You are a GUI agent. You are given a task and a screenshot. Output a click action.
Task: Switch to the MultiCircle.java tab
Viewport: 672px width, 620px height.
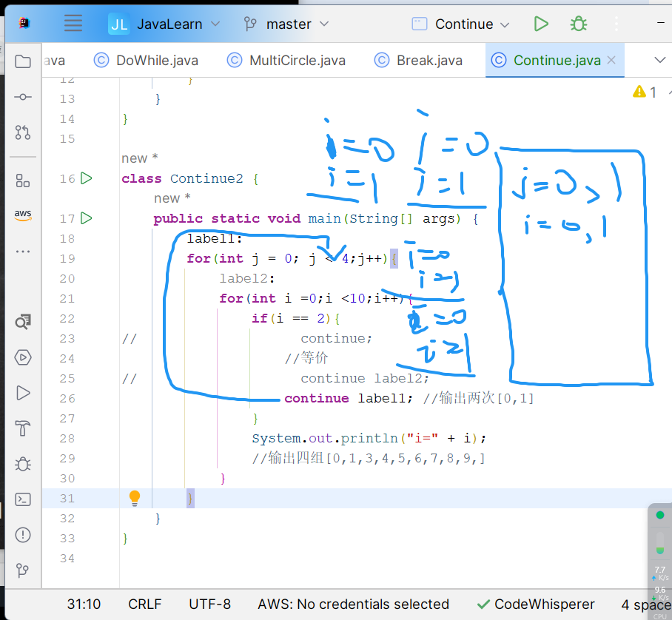[286, 61]
